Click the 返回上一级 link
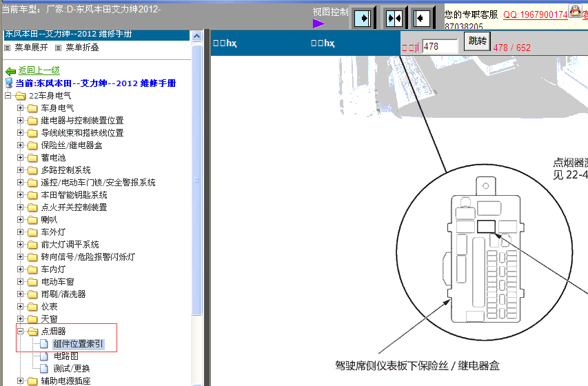 [39, 70]
